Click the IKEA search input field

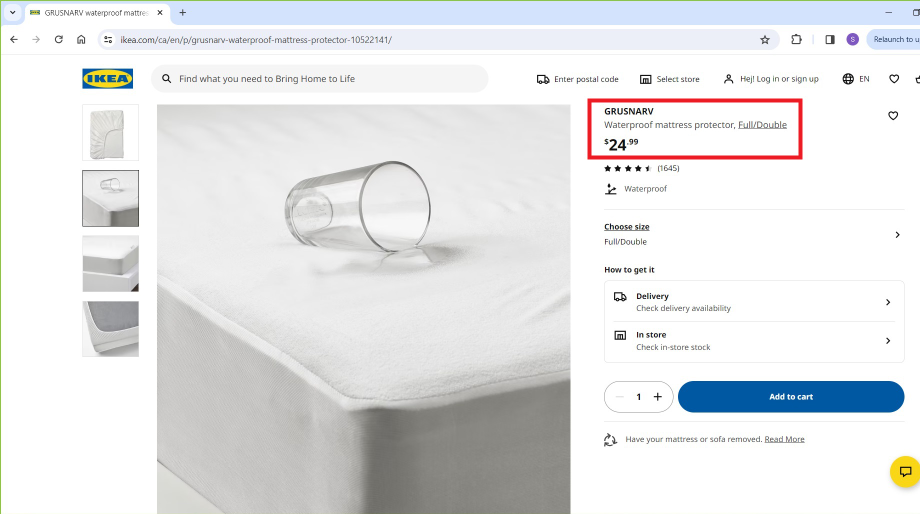pyautogui.click(x=320, y=79)
